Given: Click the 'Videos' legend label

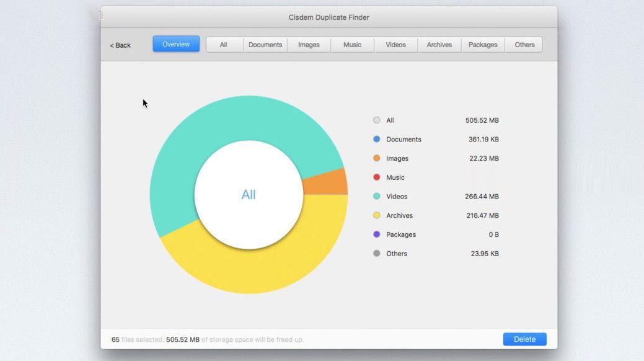Looking at the screenshot, I should (x=397, y=197).
